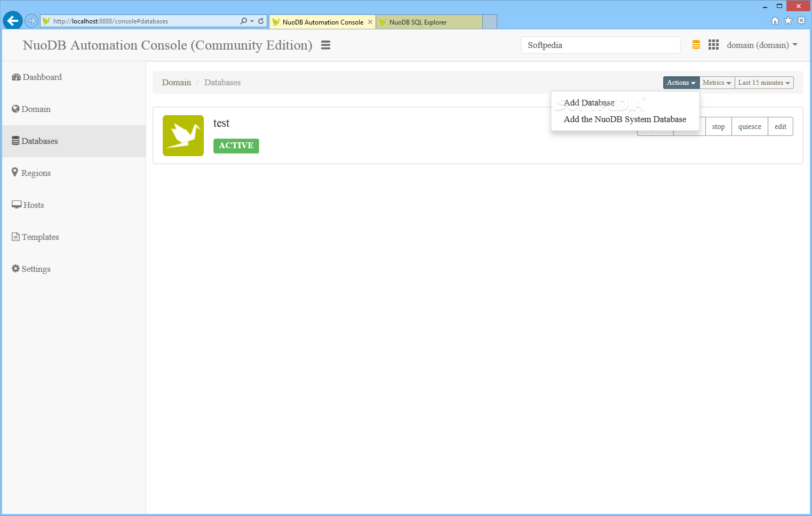Open the grid apps icon in header
The width and height of the screenshot is (812, 516).
pos(713,45)
